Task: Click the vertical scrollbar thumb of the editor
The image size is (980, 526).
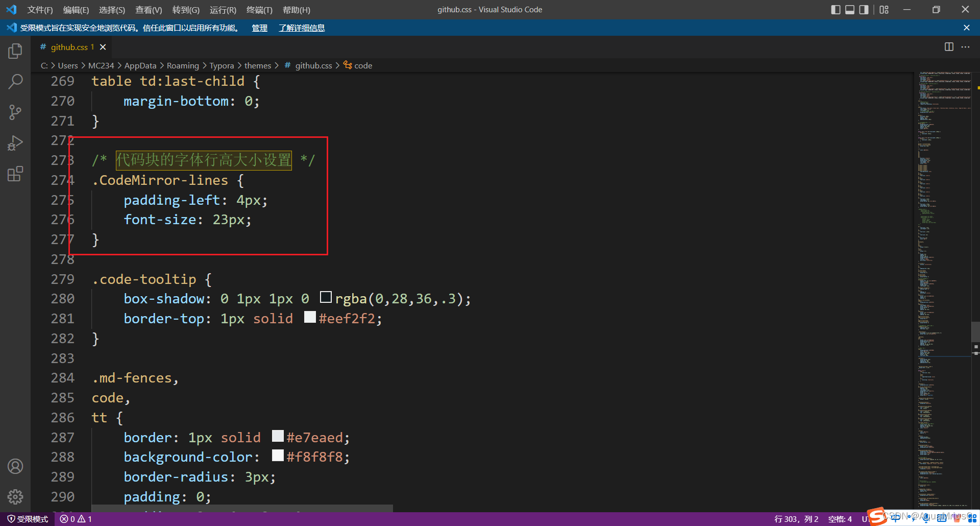Action: tap(975, 331)
